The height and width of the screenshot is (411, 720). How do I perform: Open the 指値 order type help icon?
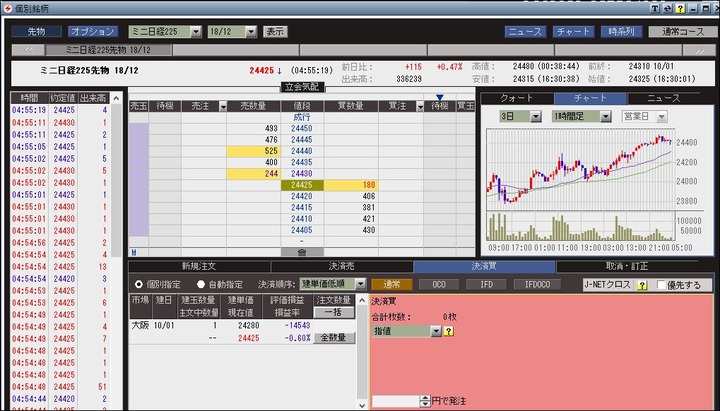(x=449, y=331)
